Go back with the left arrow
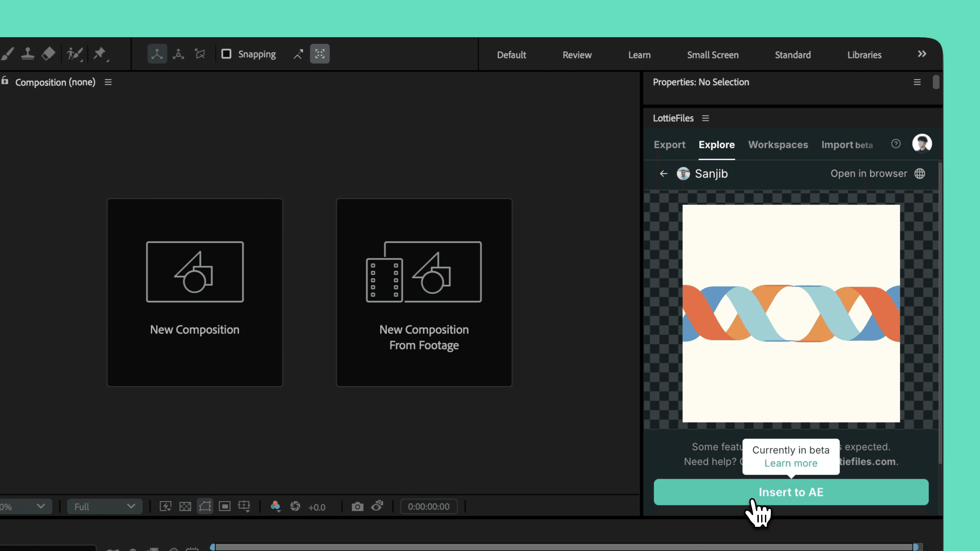The height and width of the screenshot is (551, 980). point(664,174)
